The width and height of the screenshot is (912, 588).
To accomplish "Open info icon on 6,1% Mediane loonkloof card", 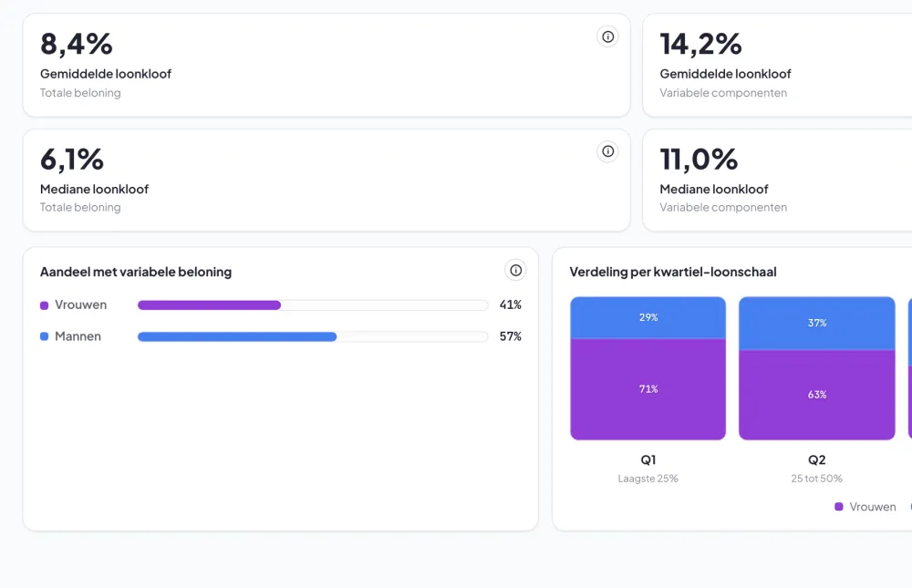I will click(607, 151).
